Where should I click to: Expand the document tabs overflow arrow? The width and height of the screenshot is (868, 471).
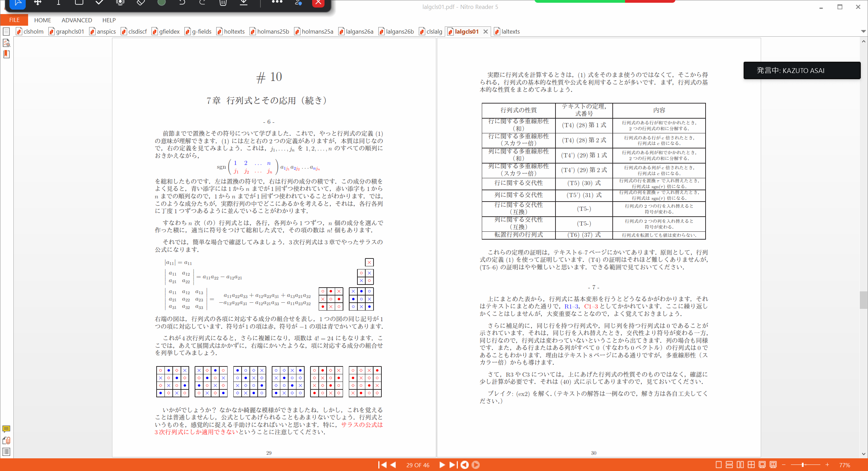(863, 32)
